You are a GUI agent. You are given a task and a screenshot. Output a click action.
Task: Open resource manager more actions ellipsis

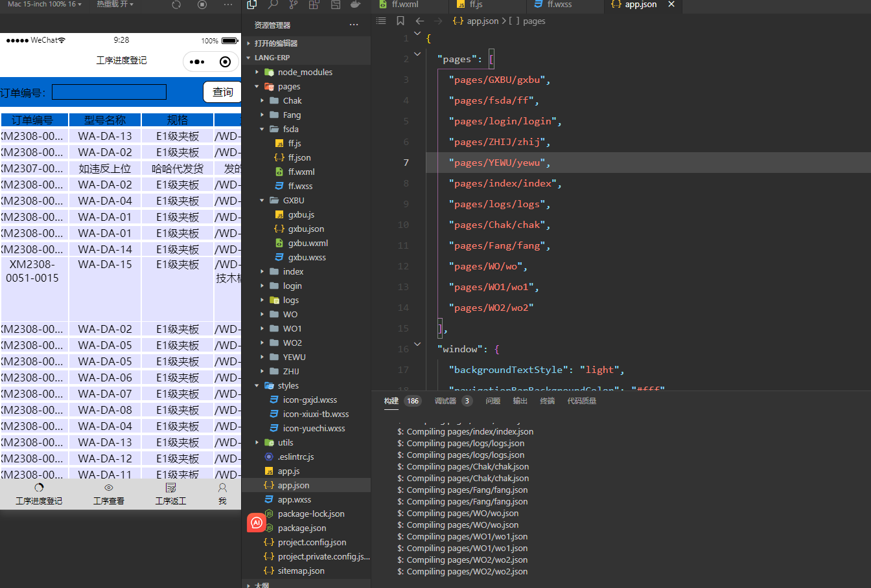coord(354,25)
